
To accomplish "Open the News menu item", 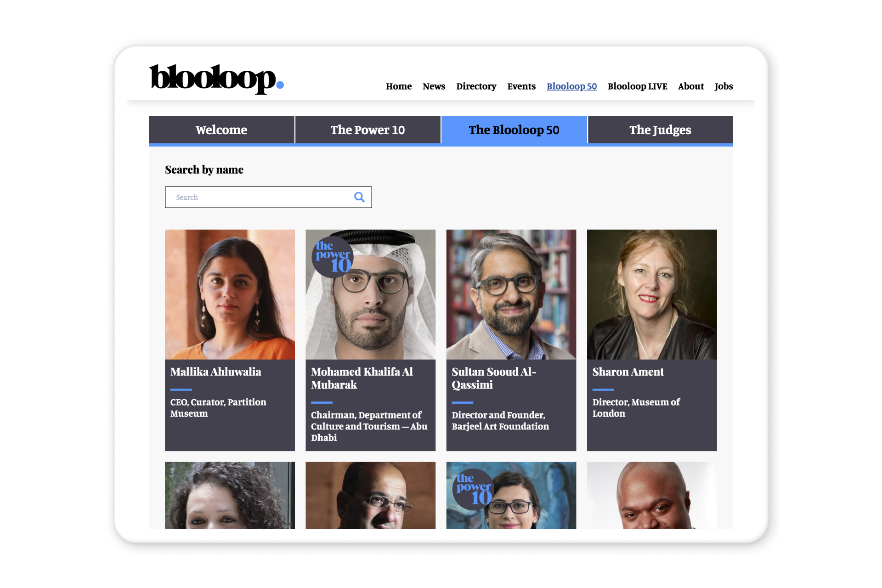I will 434,86.
